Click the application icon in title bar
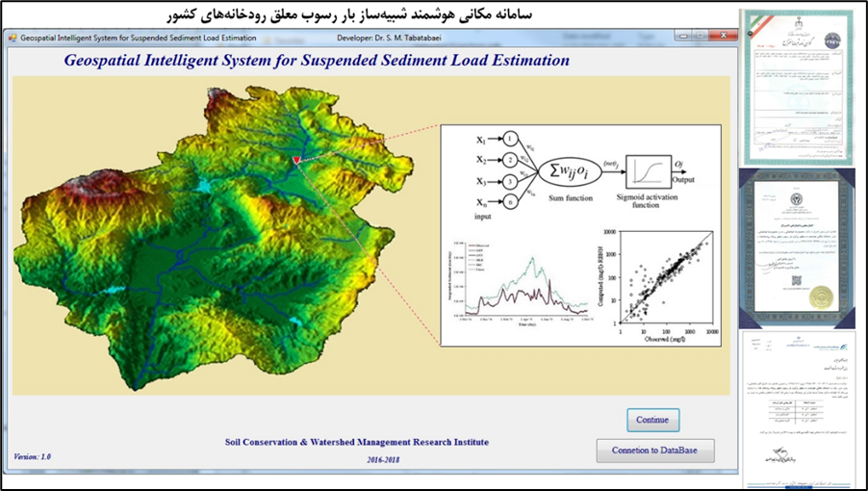Image resolution: width=868 pixels, height=491 pixels. click(x=13, y=38)
